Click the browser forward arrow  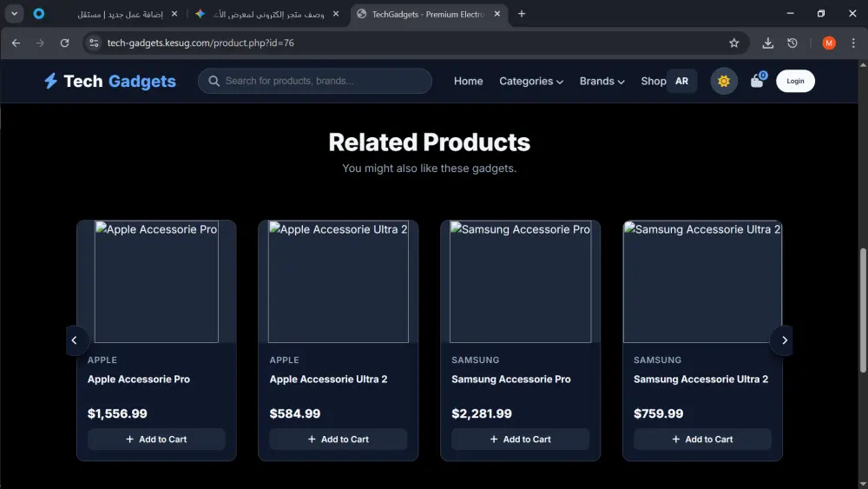point(40,43)
